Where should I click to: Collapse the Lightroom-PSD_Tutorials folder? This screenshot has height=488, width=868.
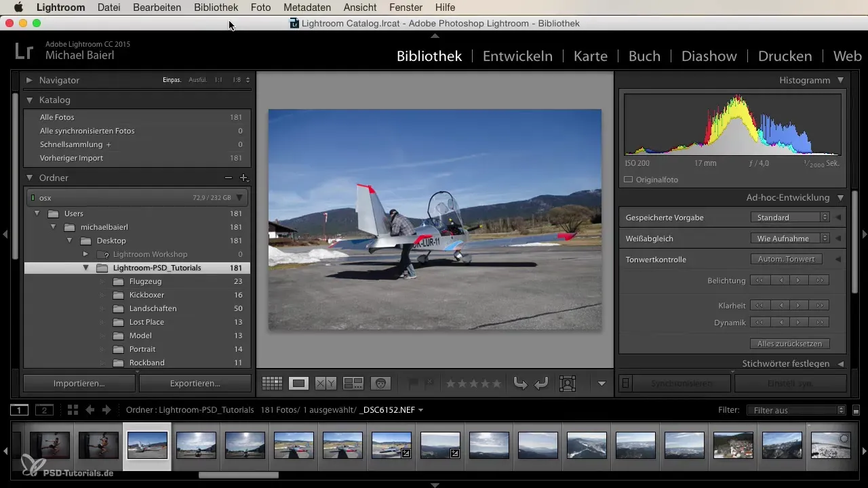tap(85, 268)
